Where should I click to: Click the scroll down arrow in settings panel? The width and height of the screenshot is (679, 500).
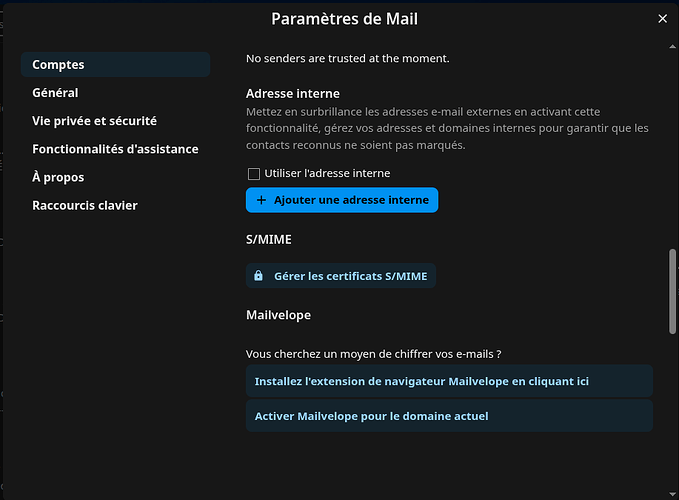[x=673, y=494]
